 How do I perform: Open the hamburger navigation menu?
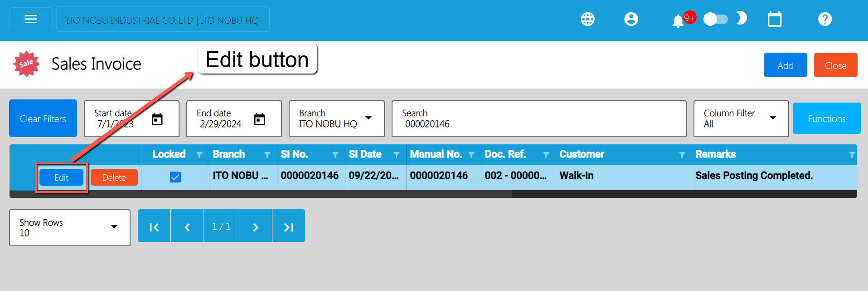(31, 19)
